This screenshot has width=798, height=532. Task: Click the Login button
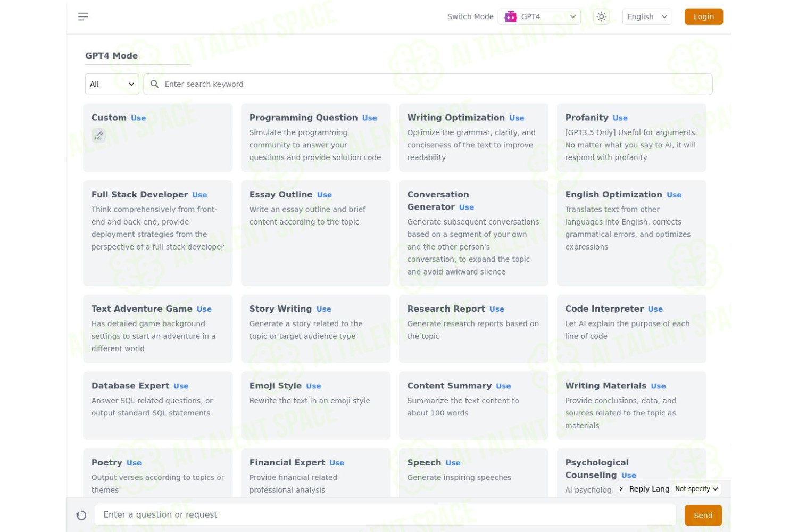point(703,16)
